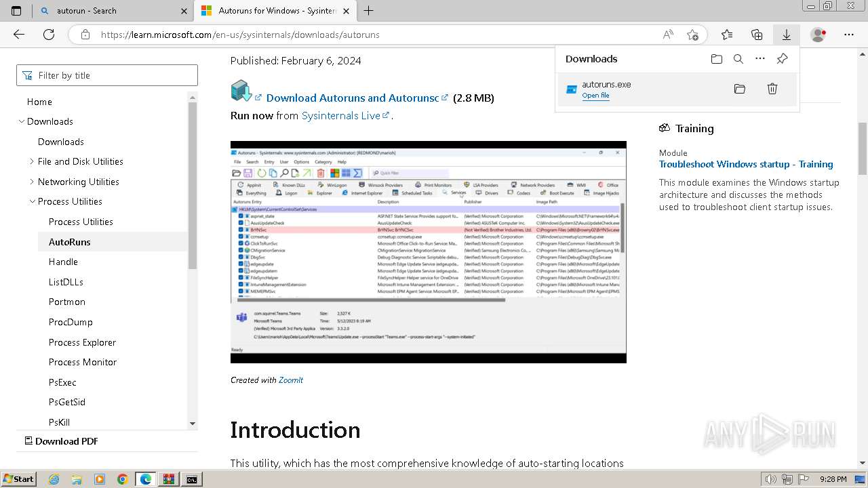The height and width of the screenshot is (488, 868).
Task: Open ProcDump in sidebar
Action: coord(71,322)
